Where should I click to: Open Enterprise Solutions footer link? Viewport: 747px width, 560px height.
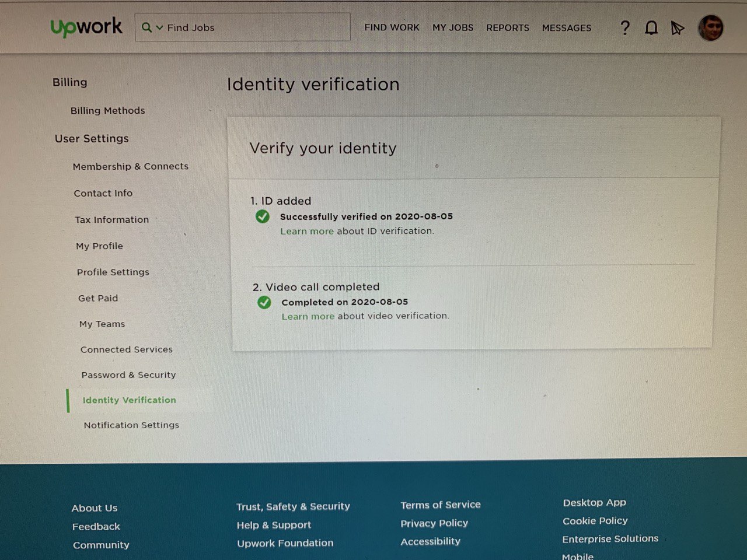click(x=610, y=538)
